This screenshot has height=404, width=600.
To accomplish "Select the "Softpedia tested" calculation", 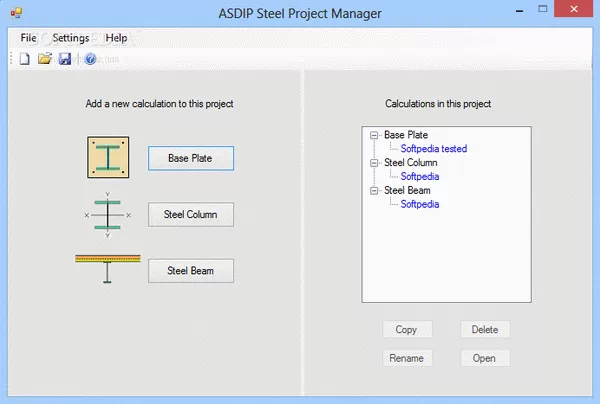I will (434, 149).
